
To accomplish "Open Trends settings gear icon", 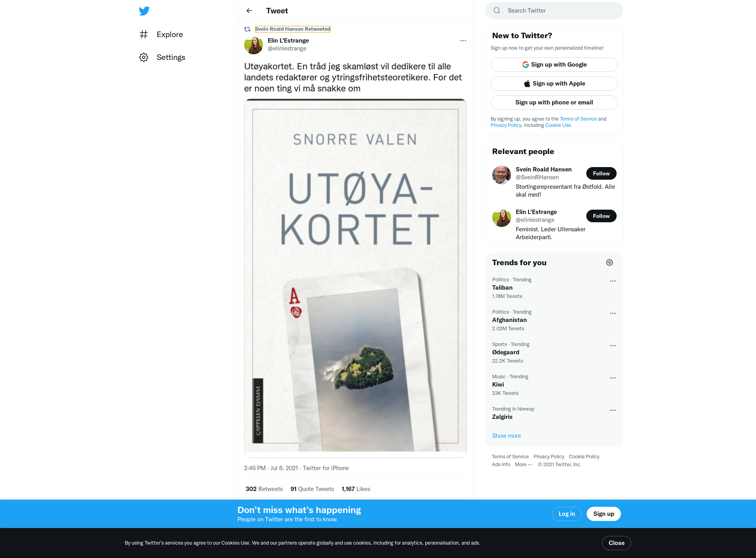I will pos(610,262).
